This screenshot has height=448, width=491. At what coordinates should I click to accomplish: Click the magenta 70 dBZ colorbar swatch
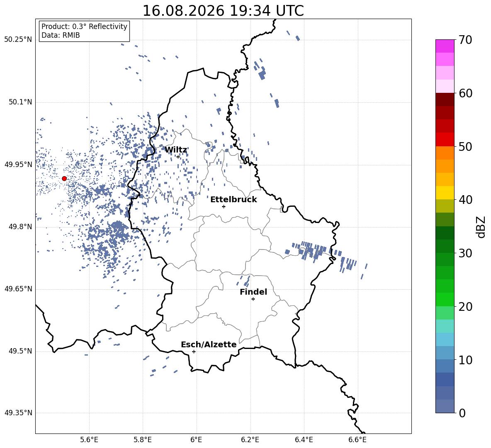pos(445,46)
